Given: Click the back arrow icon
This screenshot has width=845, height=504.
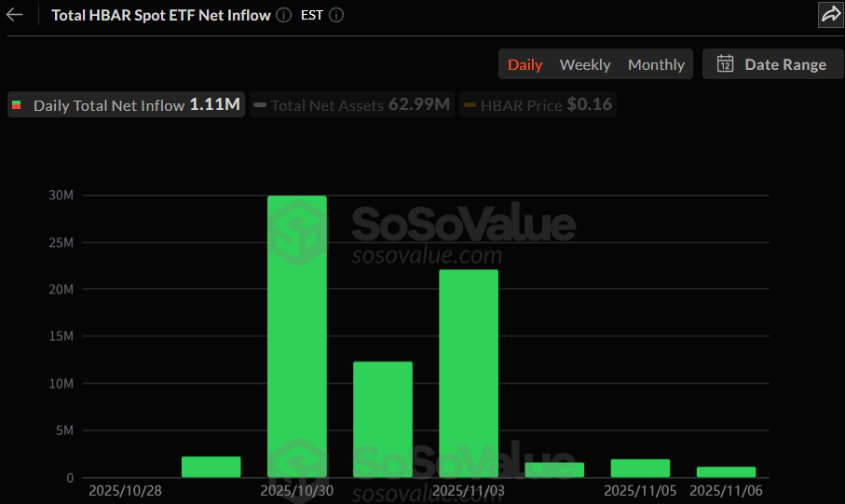Looking at the screenshot, I should [15, 15].
